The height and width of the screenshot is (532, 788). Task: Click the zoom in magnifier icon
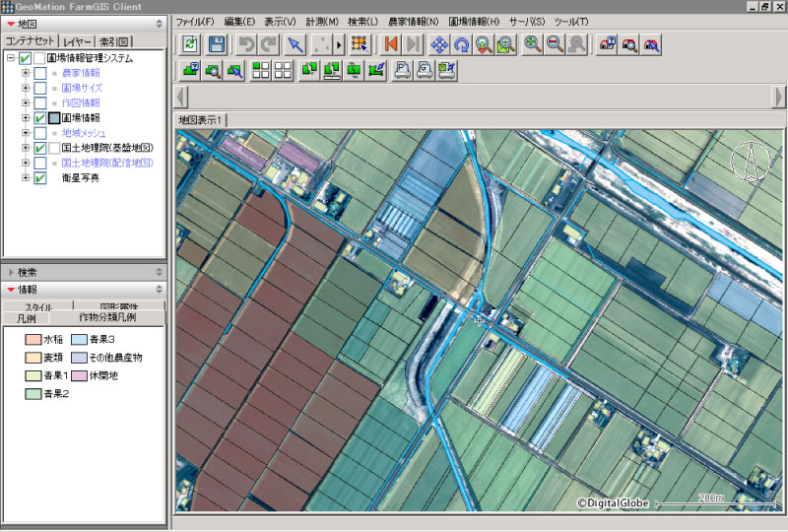point(532,44)
